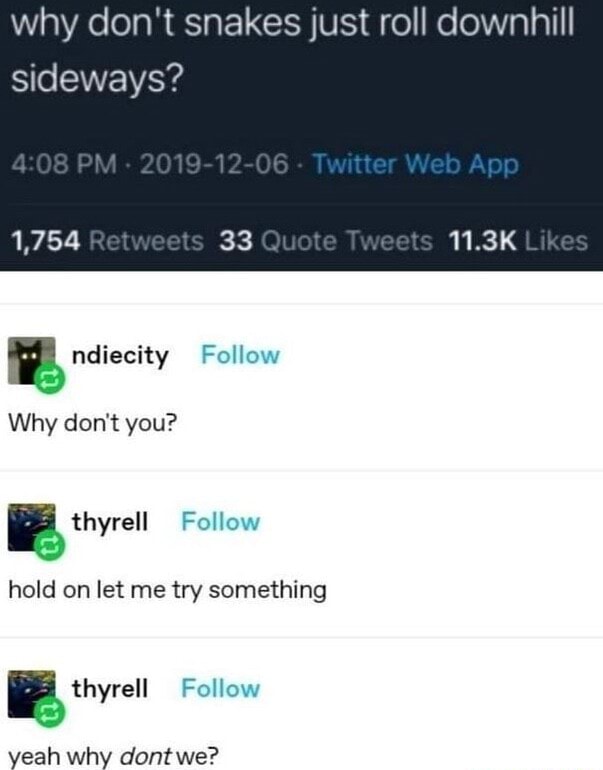Screen dimensions: 603x770
Task: Click 'hold on let me try something' text
Action: 167,590
